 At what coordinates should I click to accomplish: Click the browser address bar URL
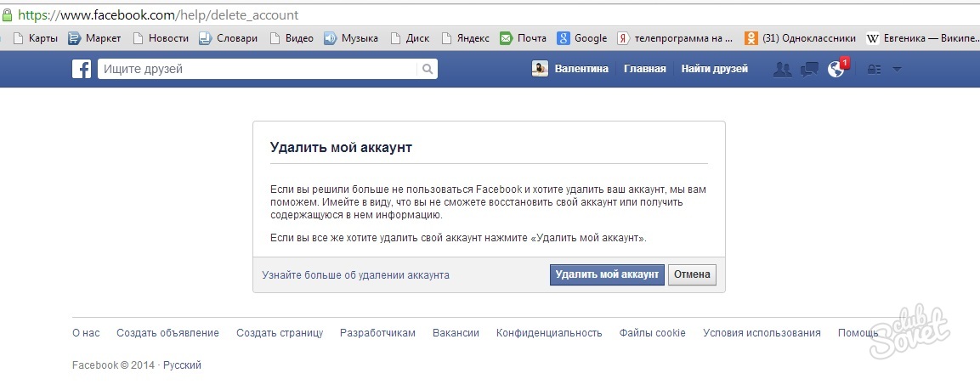(159, 14)
